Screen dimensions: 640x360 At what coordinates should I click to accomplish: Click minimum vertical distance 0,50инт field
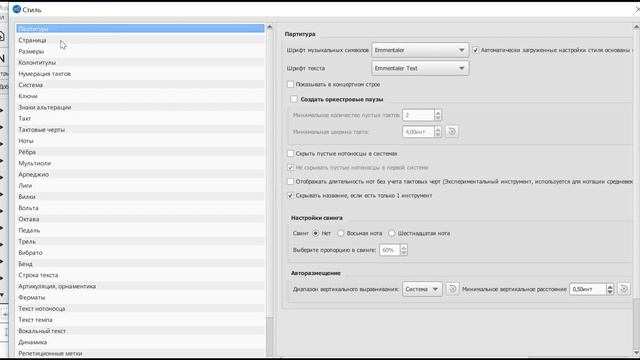588,289
